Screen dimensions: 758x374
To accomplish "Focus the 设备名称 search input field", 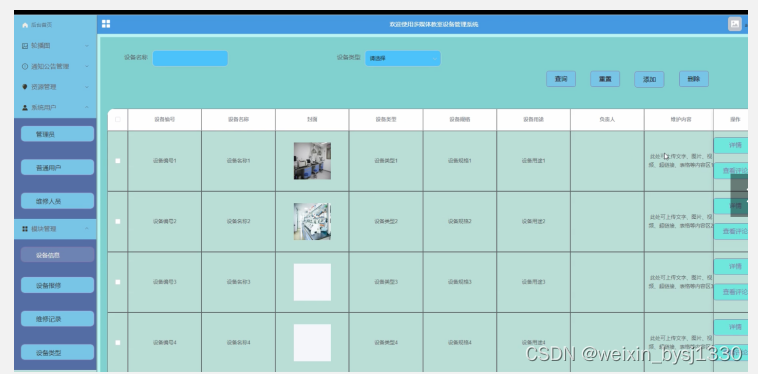I will 190,58.
